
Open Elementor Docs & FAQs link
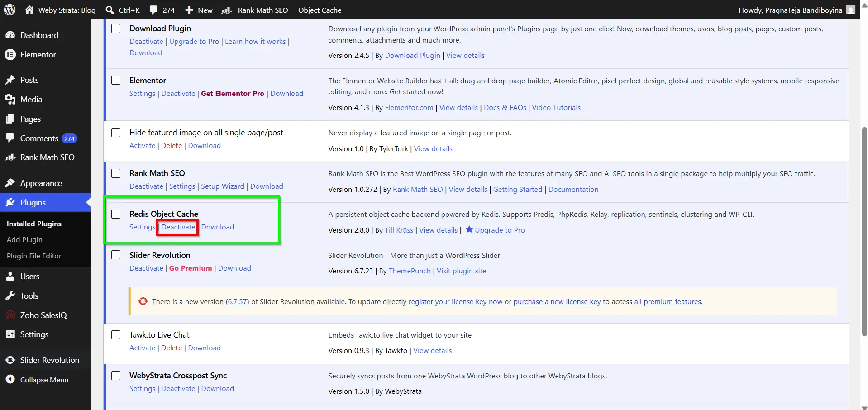[x=505, y=107]
